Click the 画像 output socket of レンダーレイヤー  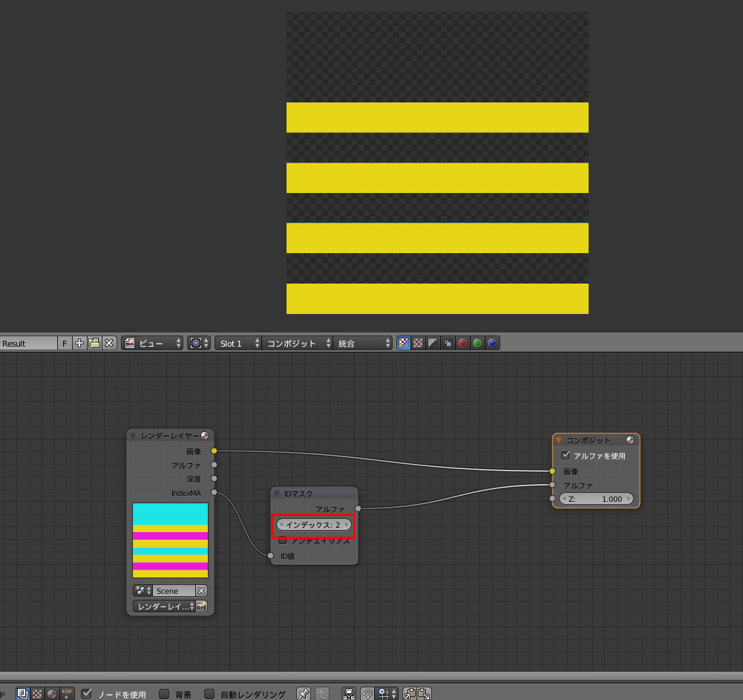pos(215,451)
